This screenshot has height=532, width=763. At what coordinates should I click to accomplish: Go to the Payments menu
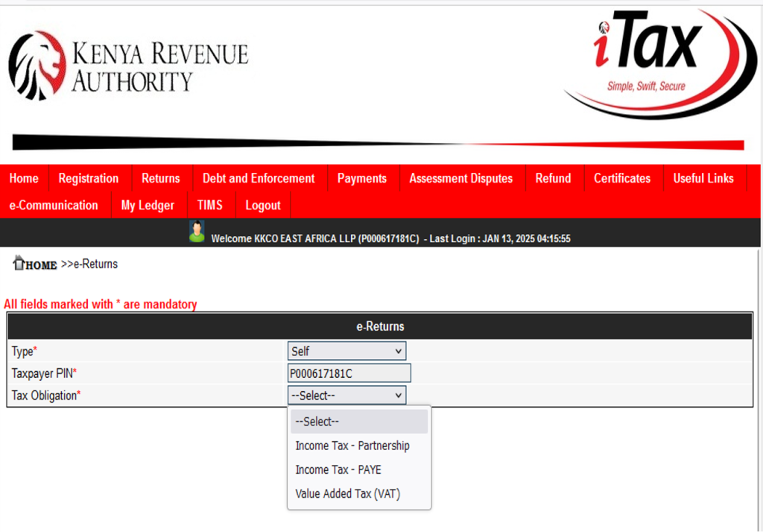362,178
